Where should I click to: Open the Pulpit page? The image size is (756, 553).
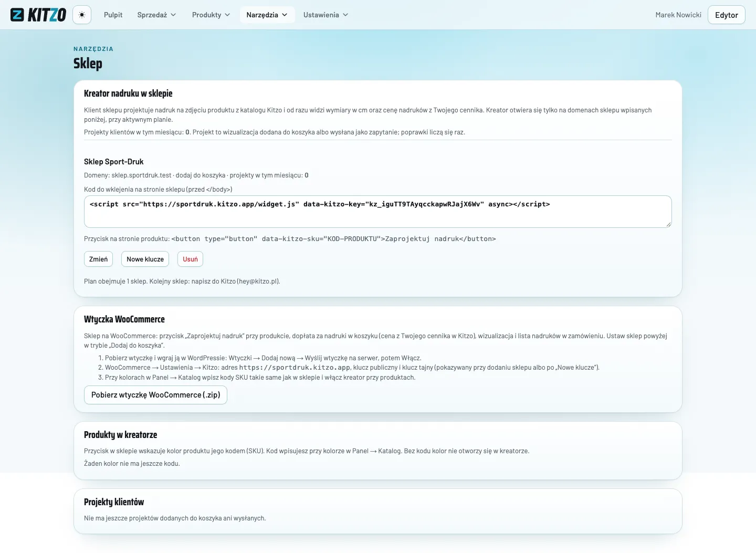(113, 15)
